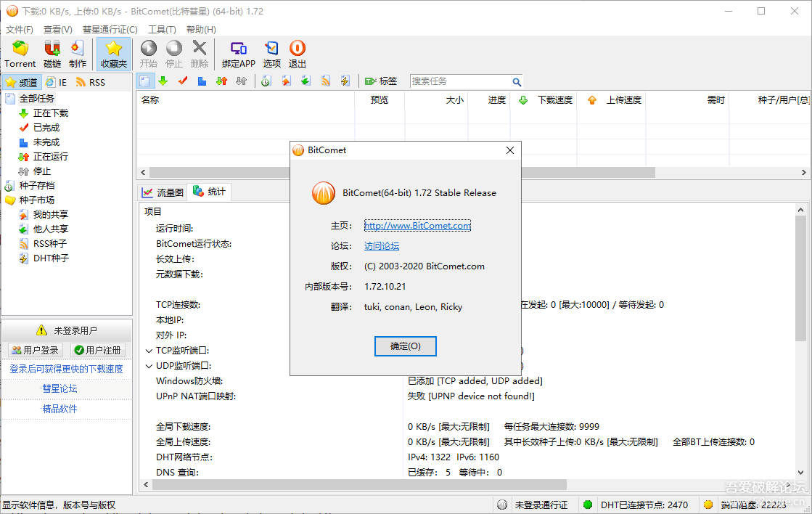The height and width of the screenshot is (514, 812).
Task: Open the Torrent toolbar button
Action: pos(20,54)
